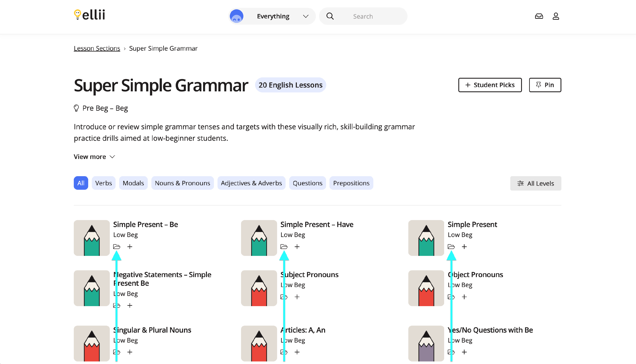Go to Lesson Sections breadcrumb link
Viewport: 636px width, 364px height.
pos(97,48)
